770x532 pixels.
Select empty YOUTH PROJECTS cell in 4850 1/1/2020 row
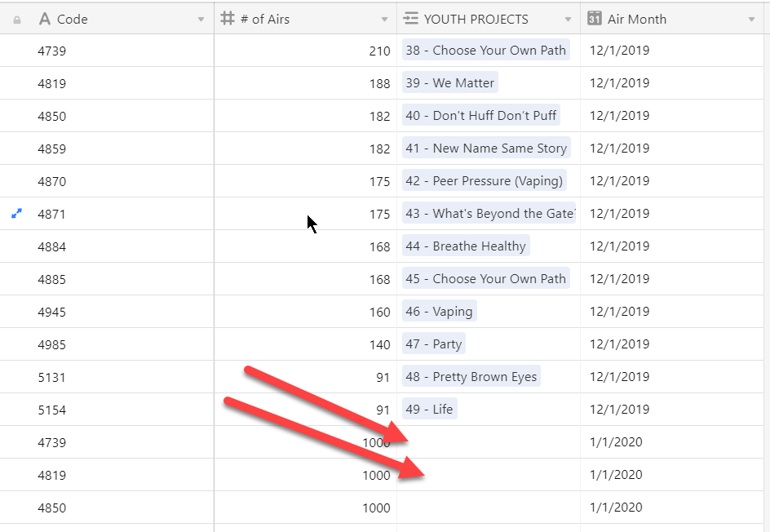(489, 508)
